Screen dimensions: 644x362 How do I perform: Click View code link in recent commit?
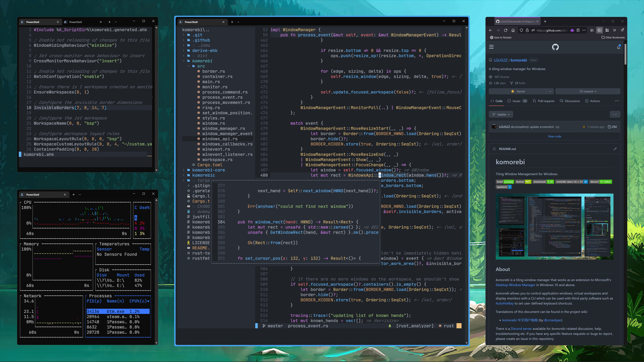555,137
